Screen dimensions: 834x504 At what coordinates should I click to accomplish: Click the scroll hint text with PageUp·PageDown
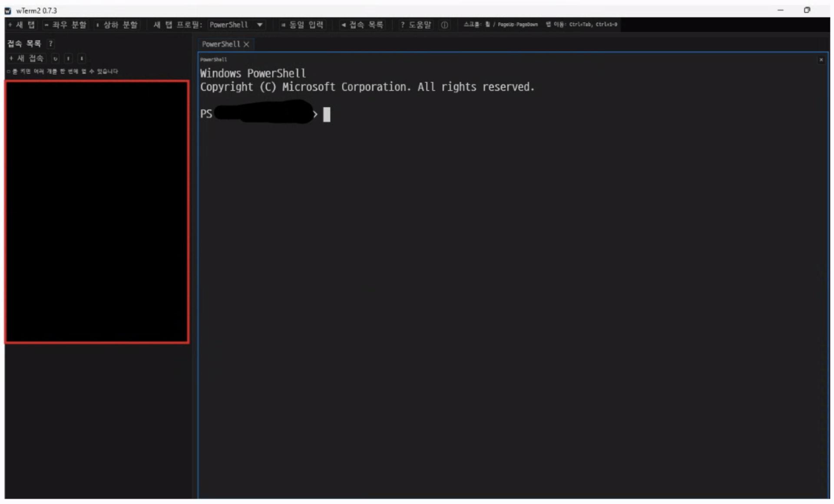coord(500,25)
